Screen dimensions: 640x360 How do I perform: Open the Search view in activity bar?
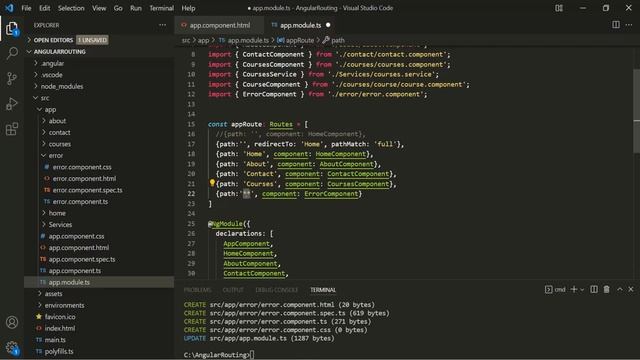point(12,53)
